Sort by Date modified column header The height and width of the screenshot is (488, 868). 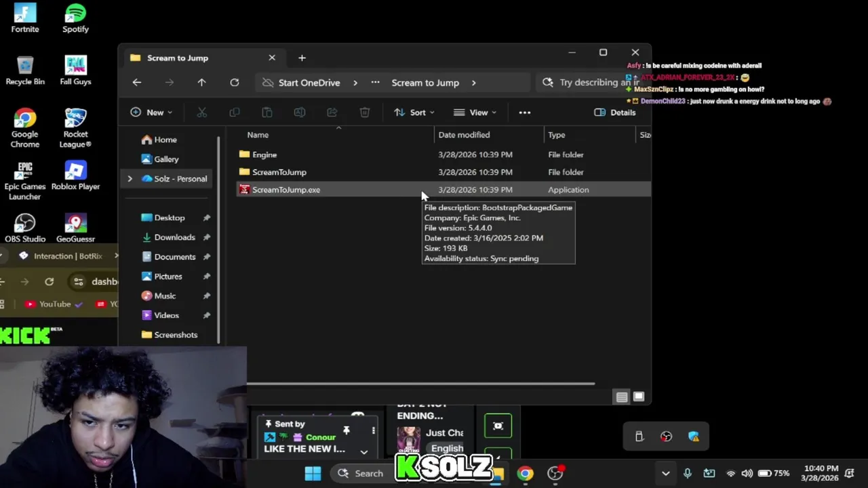click(490, 135)
